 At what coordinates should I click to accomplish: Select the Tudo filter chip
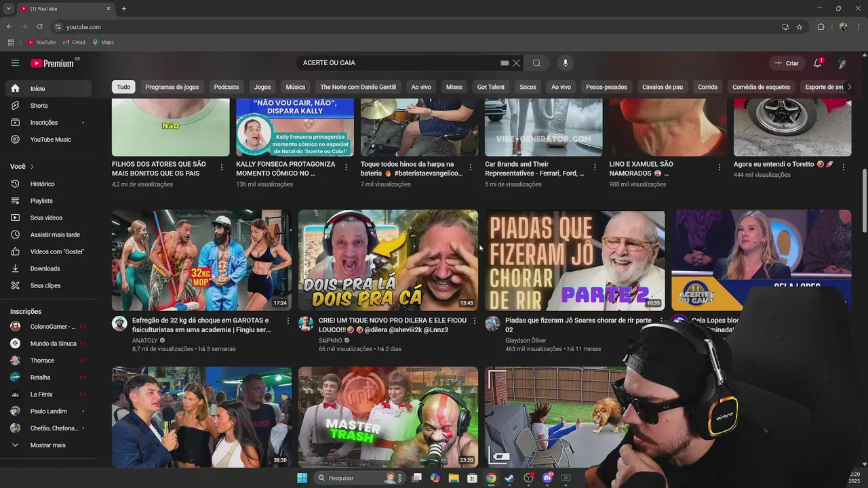[x=123, y=87]
